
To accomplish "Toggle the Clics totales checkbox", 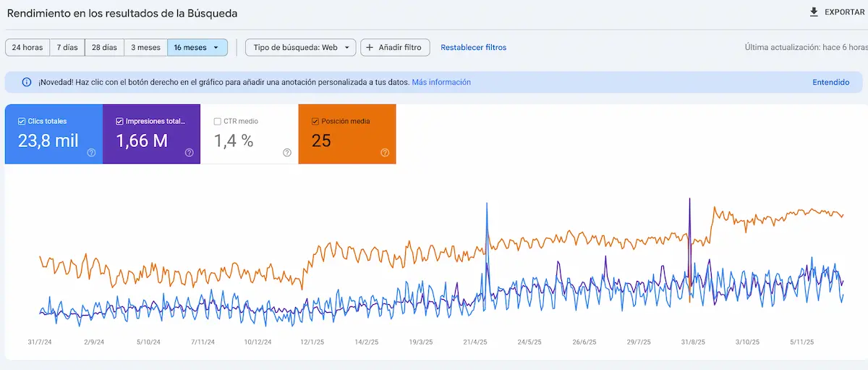I will [x=22, y=122].
